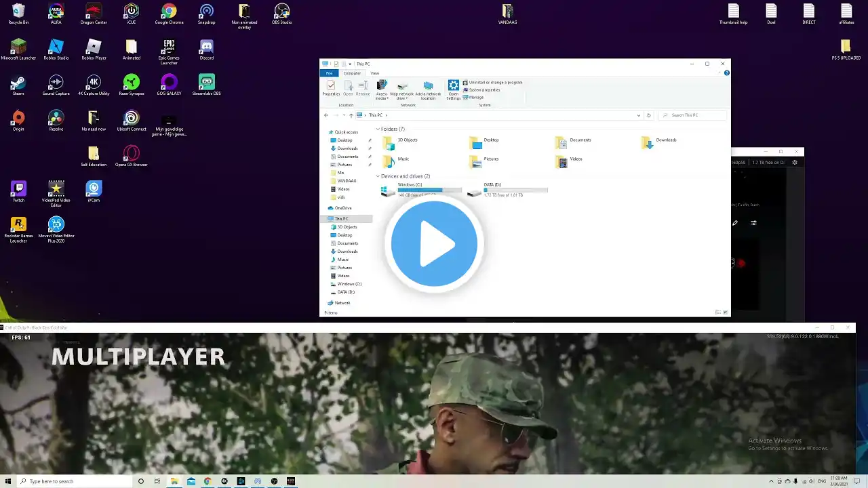Open the 4K Capture Utility shortcut
The width and height of the screenshot is (868, 488).
pos(94,85)
